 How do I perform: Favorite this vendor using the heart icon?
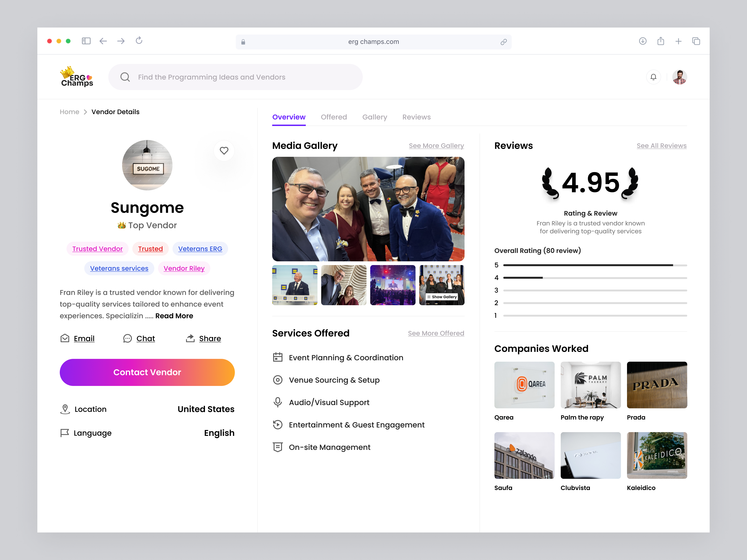tap(224, 151)
